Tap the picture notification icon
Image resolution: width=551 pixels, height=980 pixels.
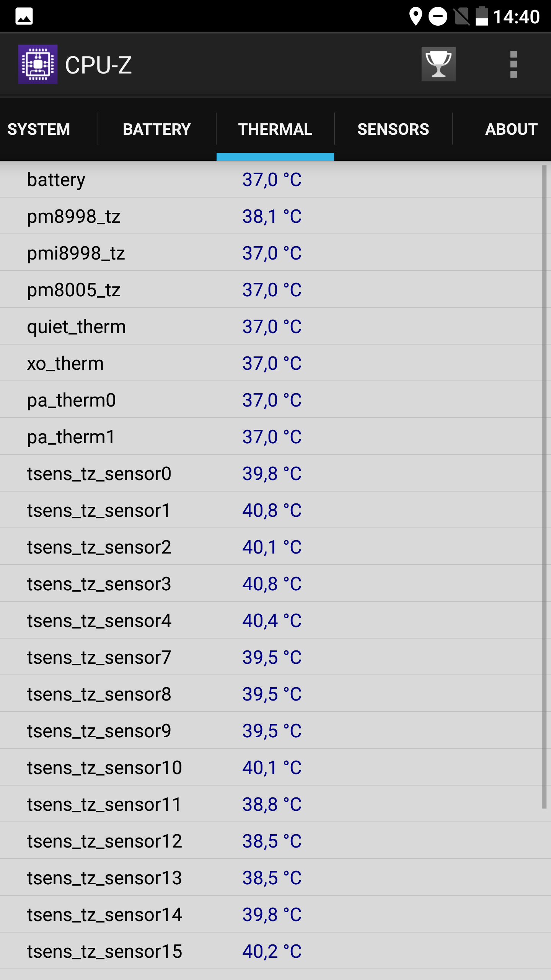coord(24,16)
